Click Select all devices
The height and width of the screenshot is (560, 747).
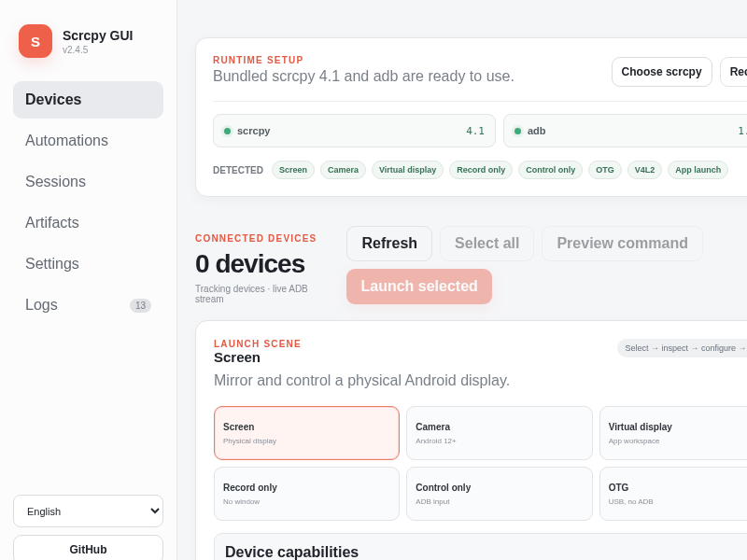coord(486,244)
